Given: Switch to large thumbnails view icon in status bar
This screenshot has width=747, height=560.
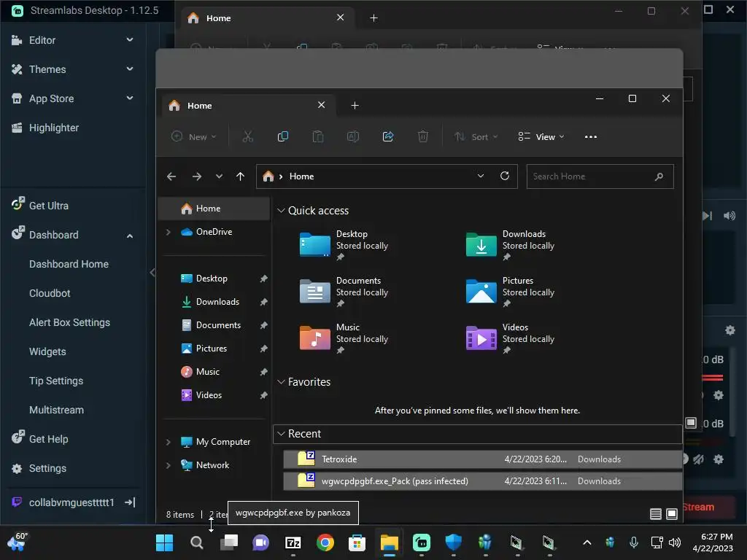Looking at the screenshot, I should coord(672,514).
